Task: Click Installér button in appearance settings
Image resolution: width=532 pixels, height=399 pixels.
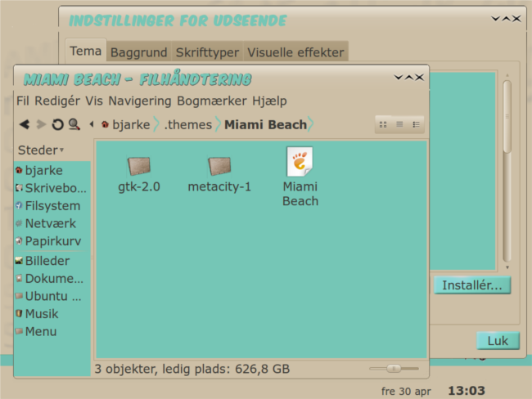Action: pos(472,285)
